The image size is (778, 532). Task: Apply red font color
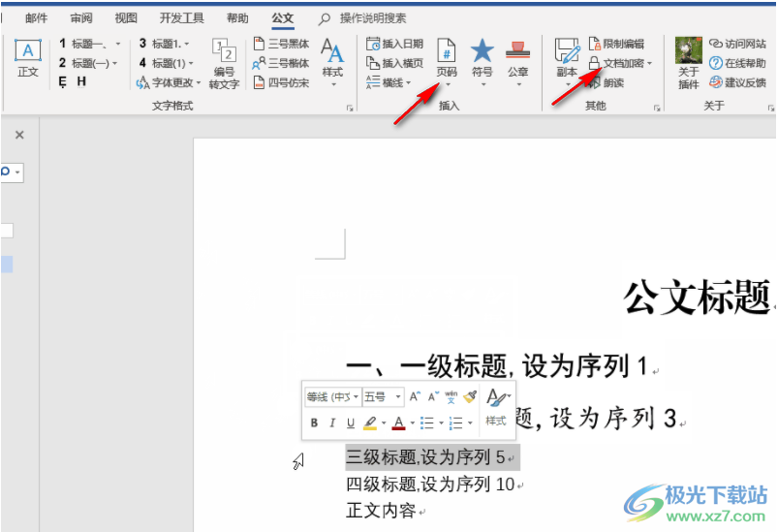[x=399, y=422]
